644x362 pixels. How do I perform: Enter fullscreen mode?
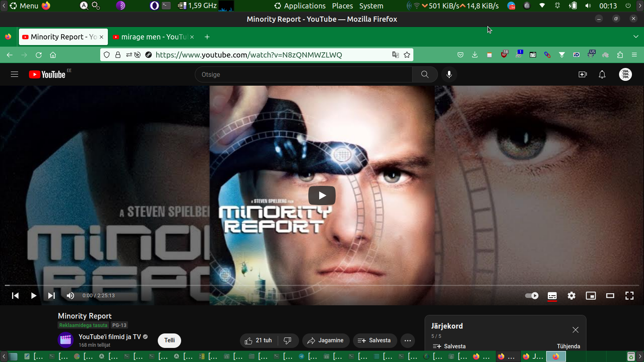click(630, 296)
